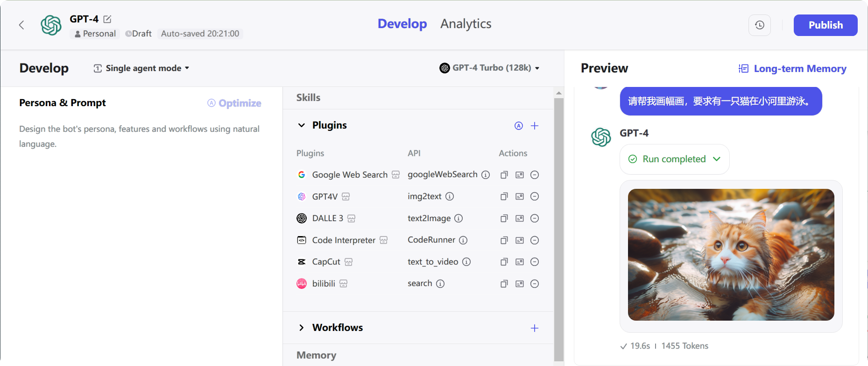Click the Personal workspace tag
868x366 pixels.
pos(95,34)
